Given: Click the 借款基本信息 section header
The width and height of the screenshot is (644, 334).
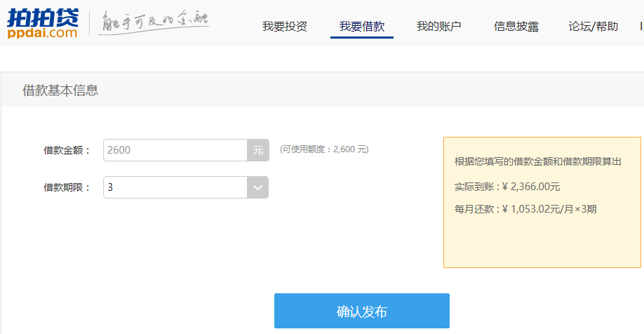Looking at the screenshot, I should (x=60, y=90).
